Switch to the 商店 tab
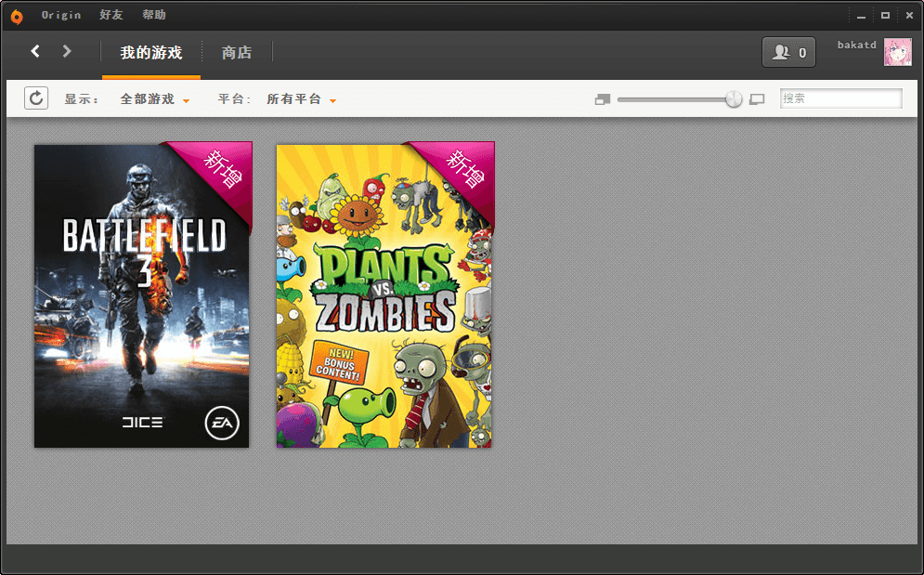The image size is (924, 575). point(237,53)
